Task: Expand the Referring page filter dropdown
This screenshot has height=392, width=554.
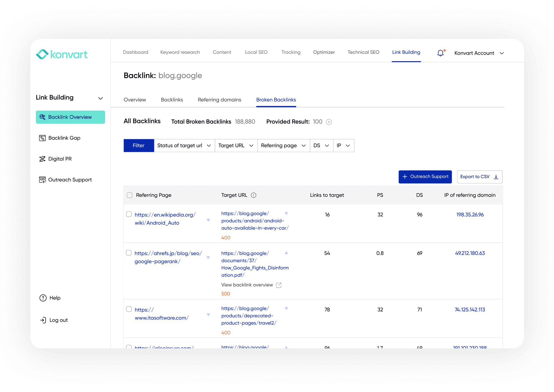Action: tap(283, 145)
